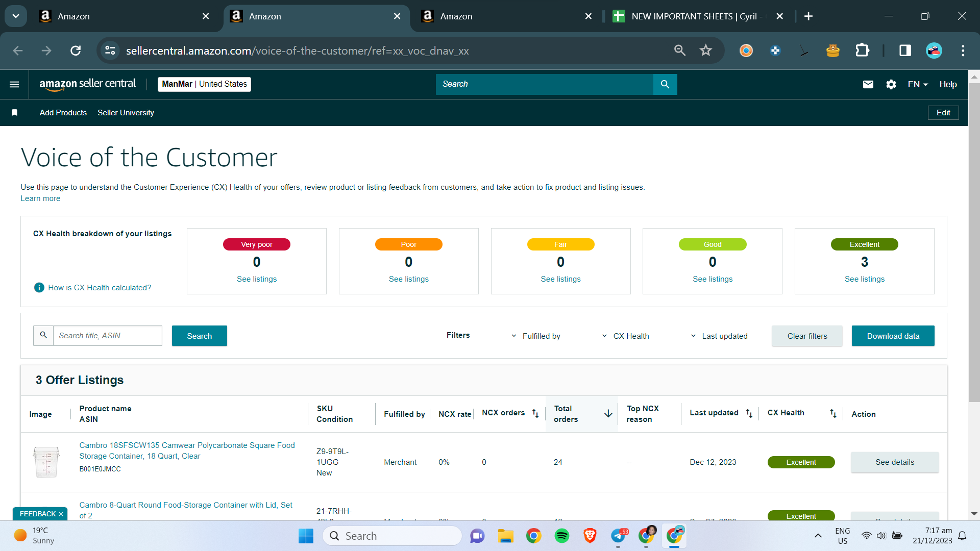Switch to the third Amazon tab

click(x=507, y=16)
